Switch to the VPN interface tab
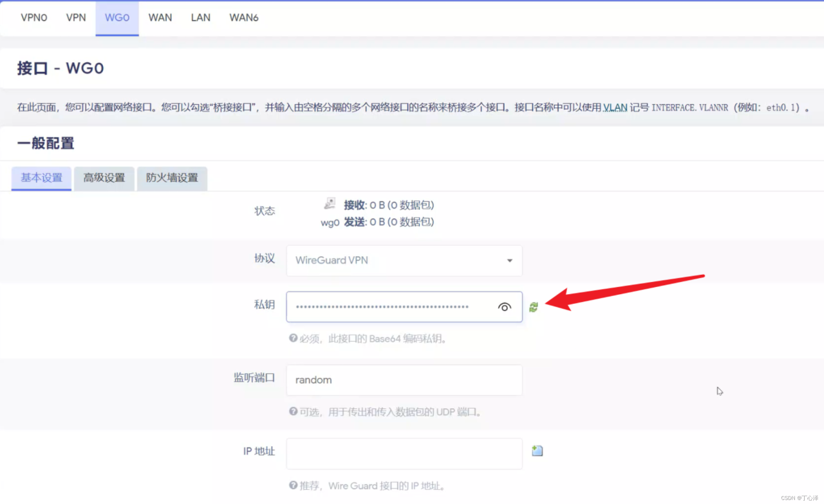The height and width of the screenshot is (504, 824). 76,17
